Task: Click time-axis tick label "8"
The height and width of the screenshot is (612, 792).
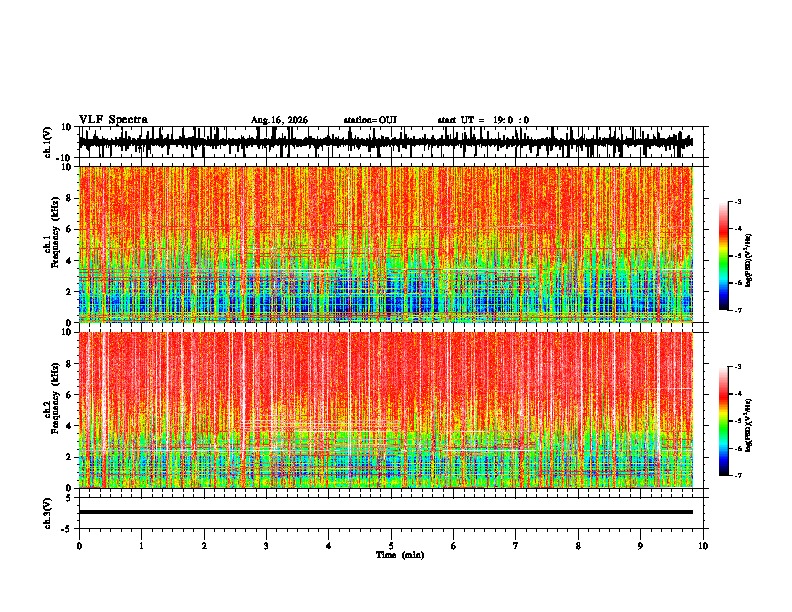Action: pos(578,546)
